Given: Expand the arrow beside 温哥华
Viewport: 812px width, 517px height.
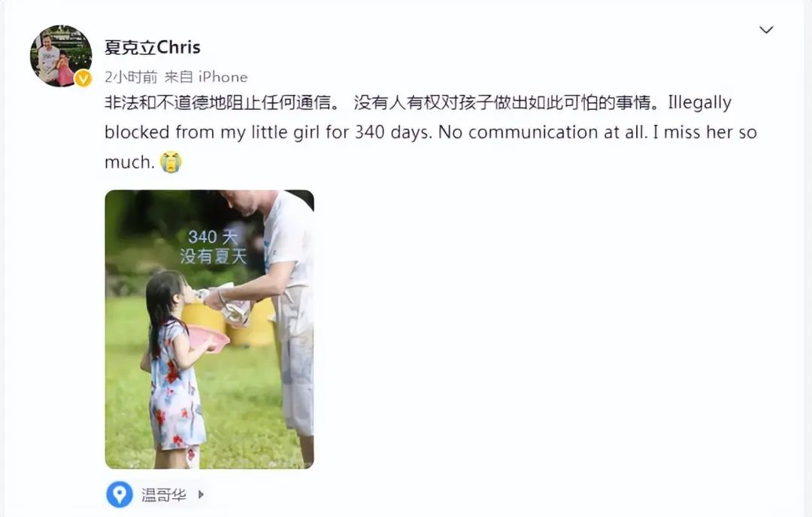Looking at the screenshot, I should click(x=201, y=494).
